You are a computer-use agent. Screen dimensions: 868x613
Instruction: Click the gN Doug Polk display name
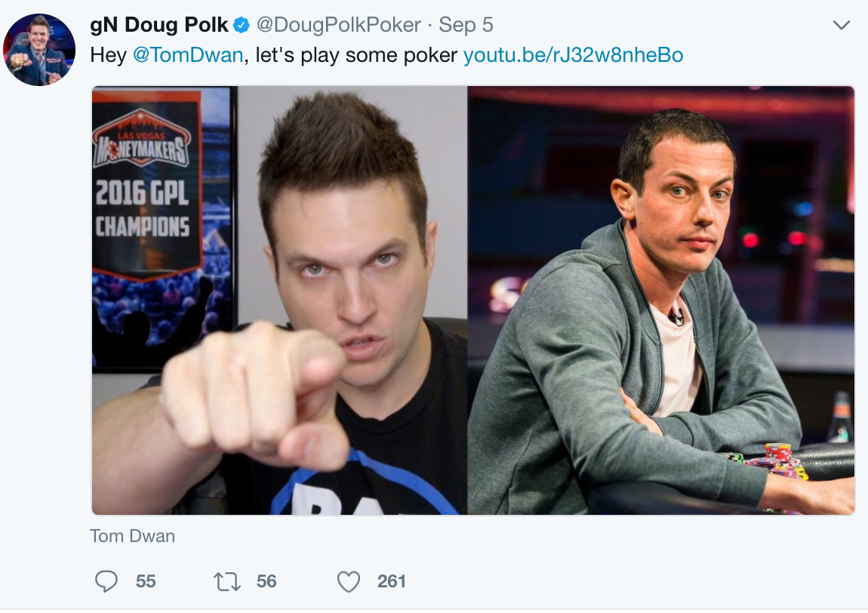(x=159, y=25)
